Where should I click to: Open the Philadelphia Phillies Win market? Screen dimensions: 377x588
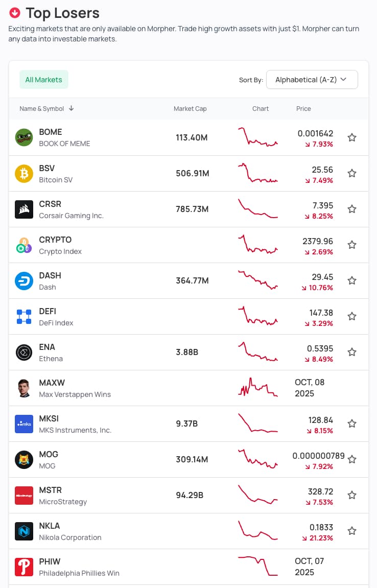tap(79, 567)
